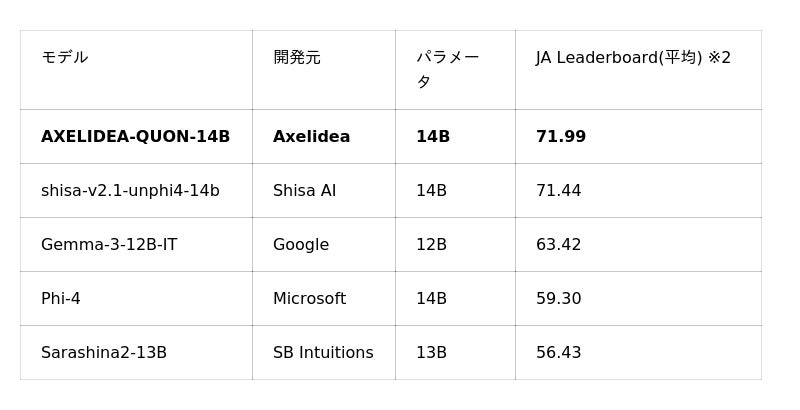Click the 71.44 score value
The height and width of the screenshot is (410, 800).
pyautogui.click(x=558, y=191)
